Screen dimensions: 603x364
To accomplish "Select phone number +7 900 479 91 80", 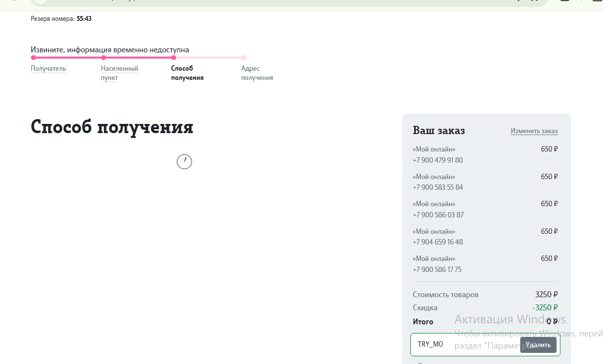I will (x=437, y=160).
